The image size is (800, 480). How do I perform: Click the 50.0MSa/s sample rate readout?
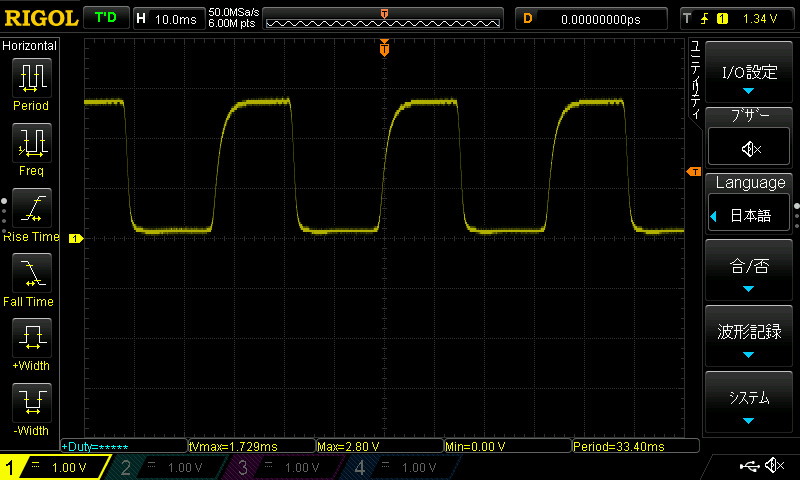234,12
